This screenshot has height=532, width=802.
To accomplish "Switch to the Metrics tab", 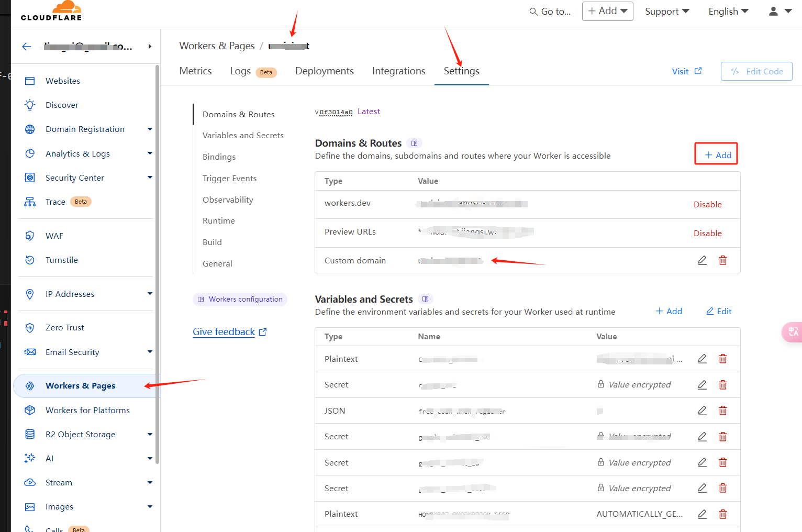I will point(195,71).
